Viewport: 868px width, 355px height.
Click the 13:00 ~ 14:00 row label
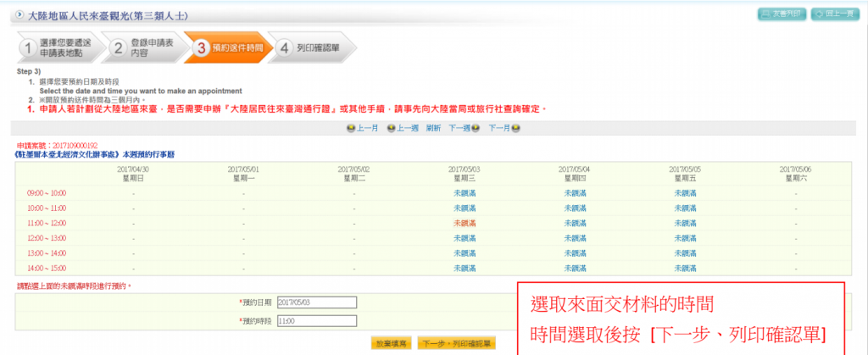tap(47, 253)
